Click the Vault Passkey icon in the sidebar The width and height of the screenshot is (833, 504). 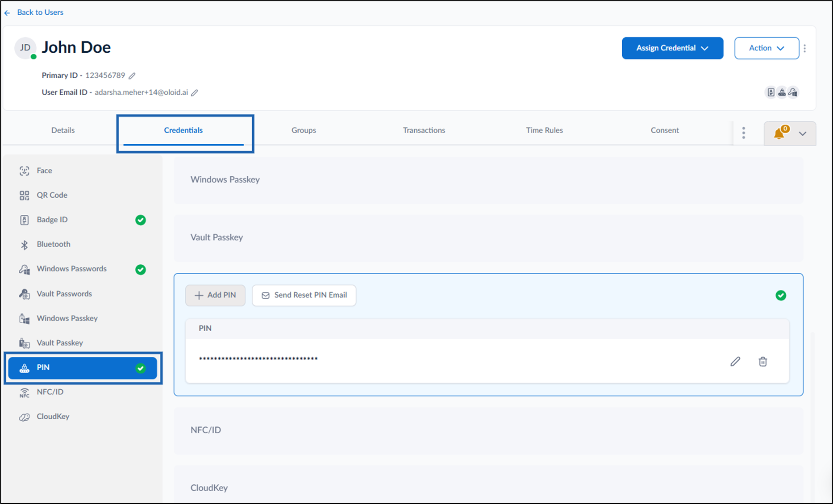tap(25, 343)
